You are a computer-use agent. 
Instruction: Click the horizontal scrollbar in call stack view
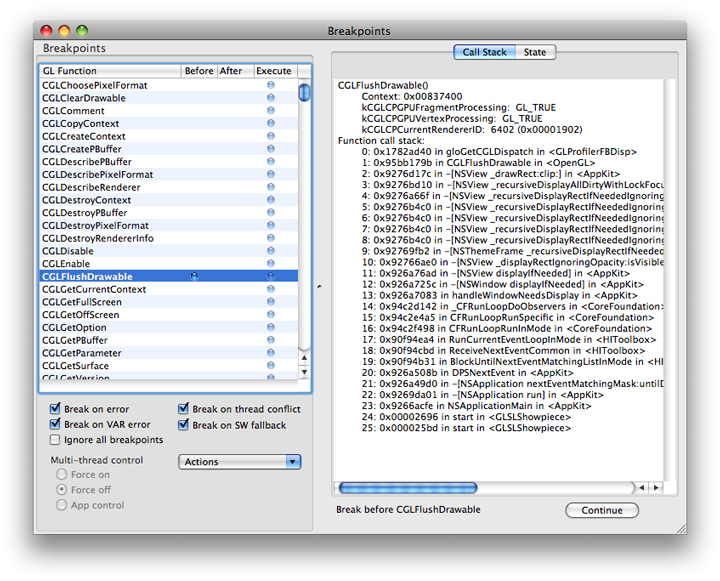click(480, 488)
